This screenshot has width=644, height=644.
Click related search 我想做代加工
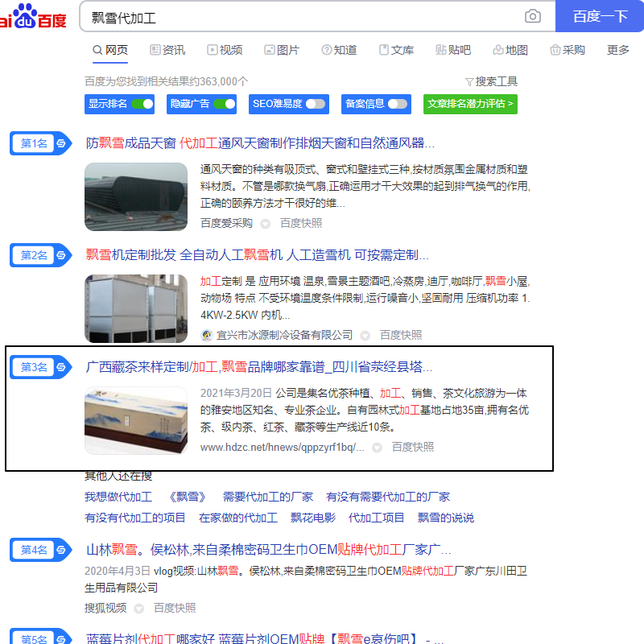[x=118, y=497]
